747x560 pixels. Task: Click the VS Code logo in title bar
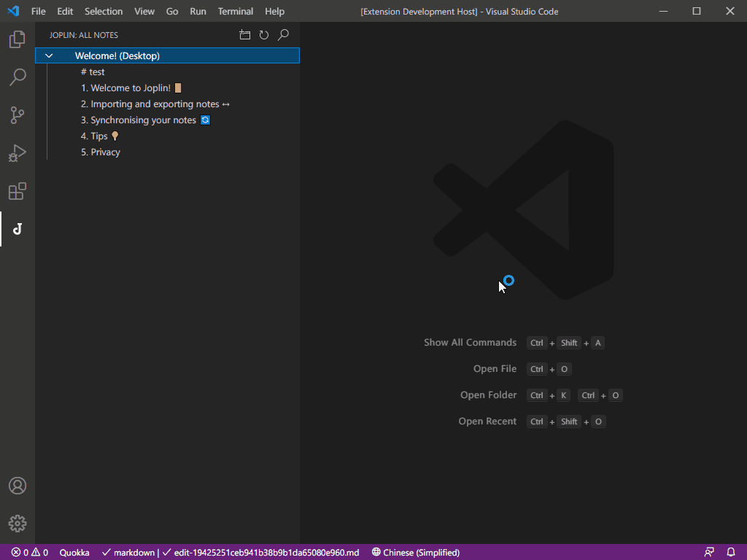tap(13, 11)
